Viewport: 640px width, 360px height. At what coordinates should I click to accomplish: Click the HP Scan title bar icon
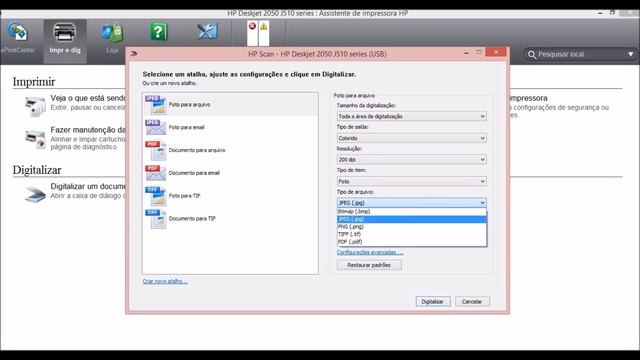pyautogui.click(x=134, y=53)
